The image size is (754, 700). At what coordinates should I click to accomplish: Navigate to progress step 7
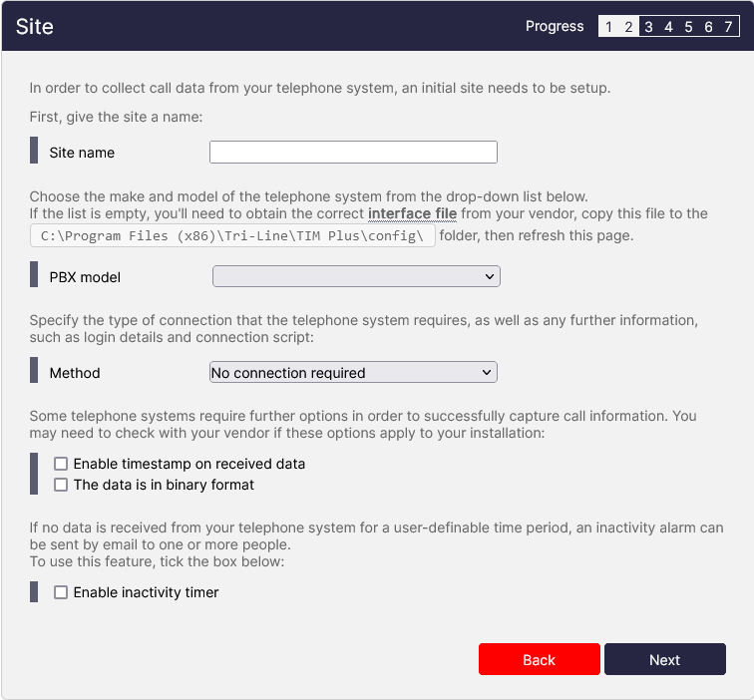(728, 27)
